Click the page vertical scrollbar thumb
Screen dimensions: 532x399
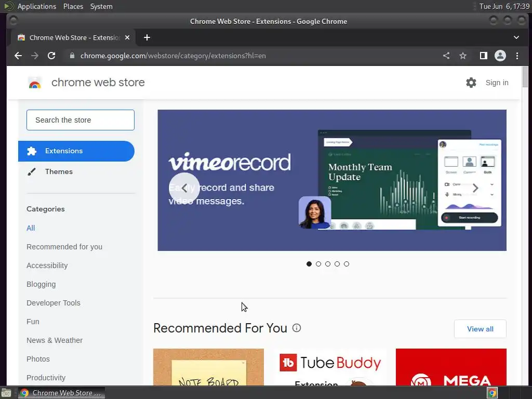[525, 77]
